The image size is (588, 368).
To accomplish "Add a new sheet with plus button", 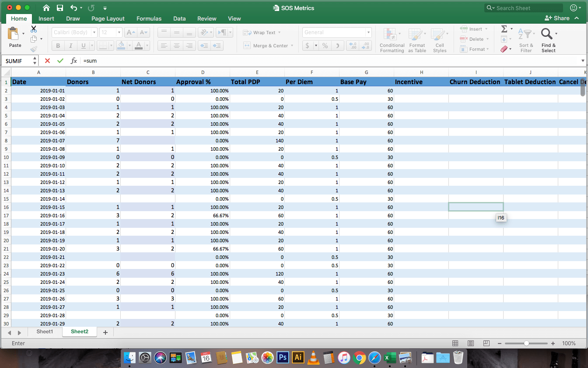I will (105, 333).
